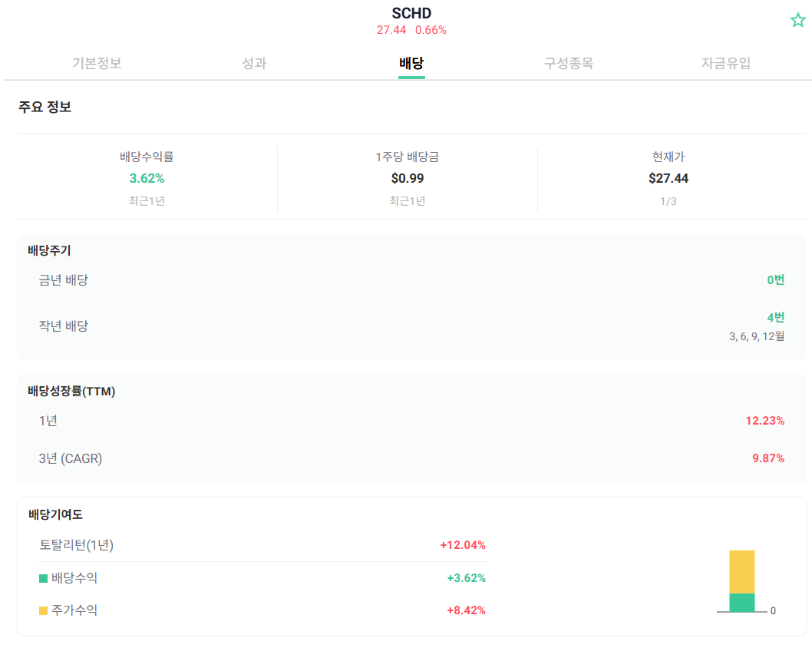Viewport: 812px width, 648px height.
Task: Click the 1년 row label in 배당성장률
Action: click(48, 421)
